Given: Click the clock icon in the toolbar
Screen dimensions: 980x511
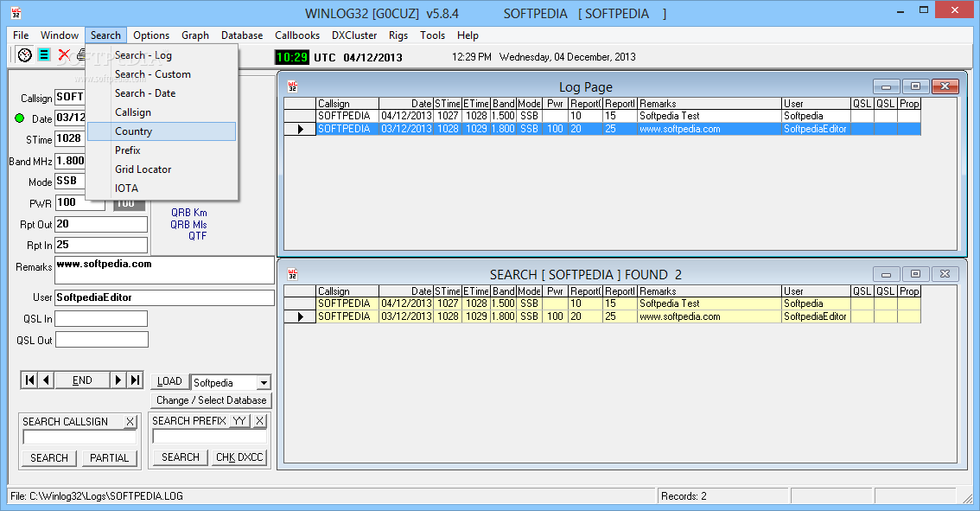Looking at the screenshot, I should pos(24,55).
